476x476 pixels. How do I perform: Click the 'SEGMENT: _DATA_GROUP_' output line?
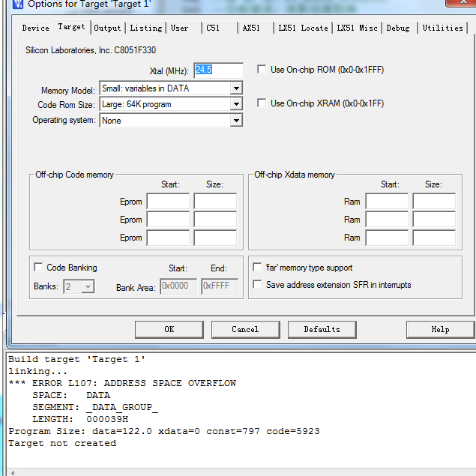click(95, 407)
